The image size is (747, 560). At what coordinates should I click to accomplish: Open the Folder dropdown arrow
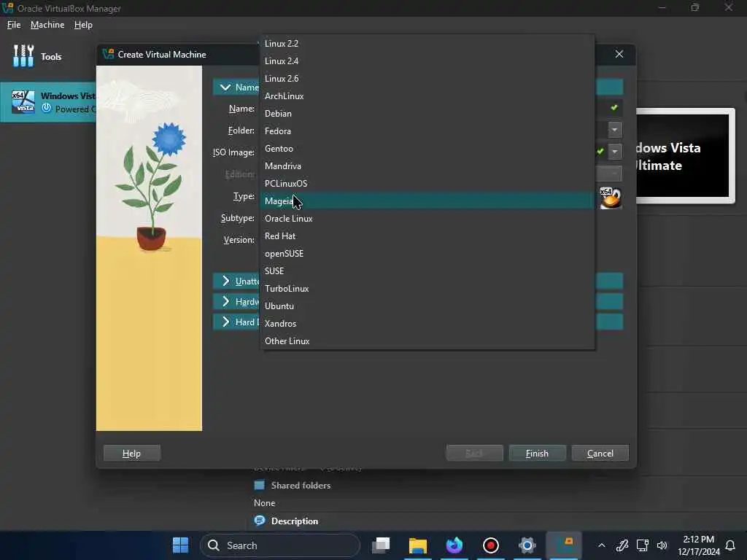(615, 130)
